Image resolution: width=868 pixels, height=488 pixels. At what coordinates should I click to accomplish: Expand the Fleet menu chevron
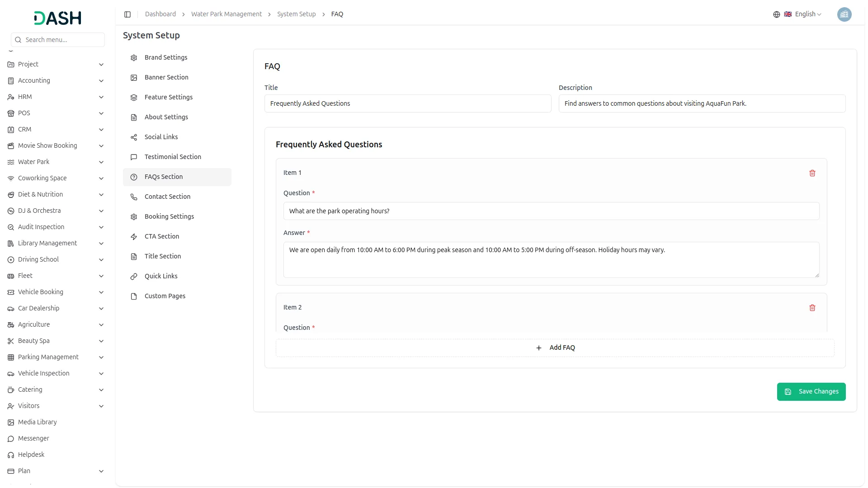pyautogui.click(x=101, y=276)
